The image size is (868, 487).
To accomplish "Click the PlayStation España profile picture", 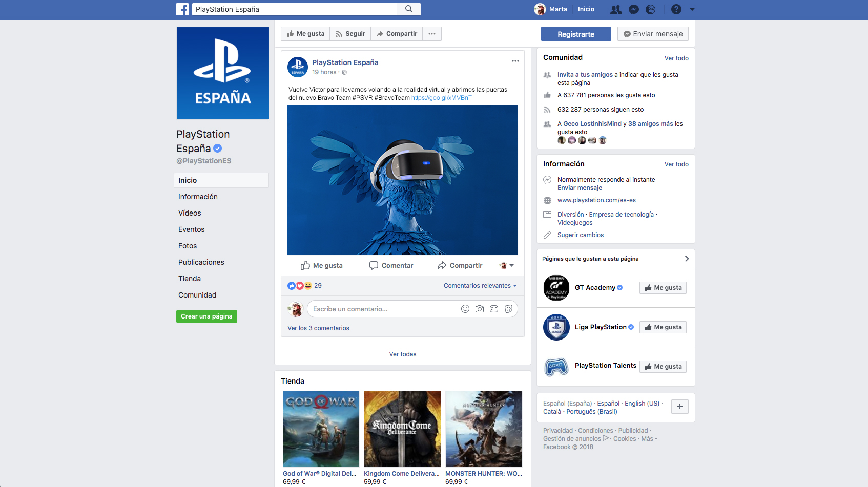I will (x=223, y=73).
